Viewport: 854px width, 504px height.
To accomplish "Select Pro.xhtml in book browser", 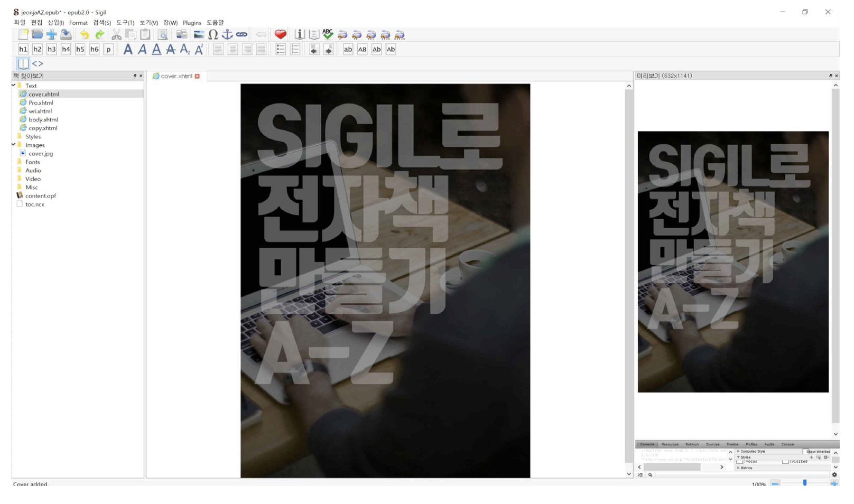I will (x=41, y=102).
